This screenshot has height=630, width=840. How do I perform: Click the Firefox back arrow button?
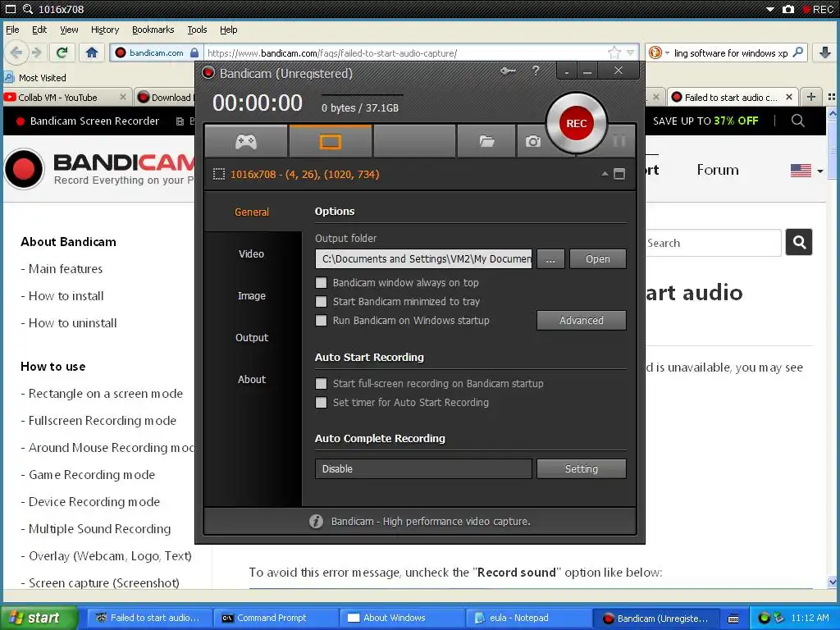[16, 52]
